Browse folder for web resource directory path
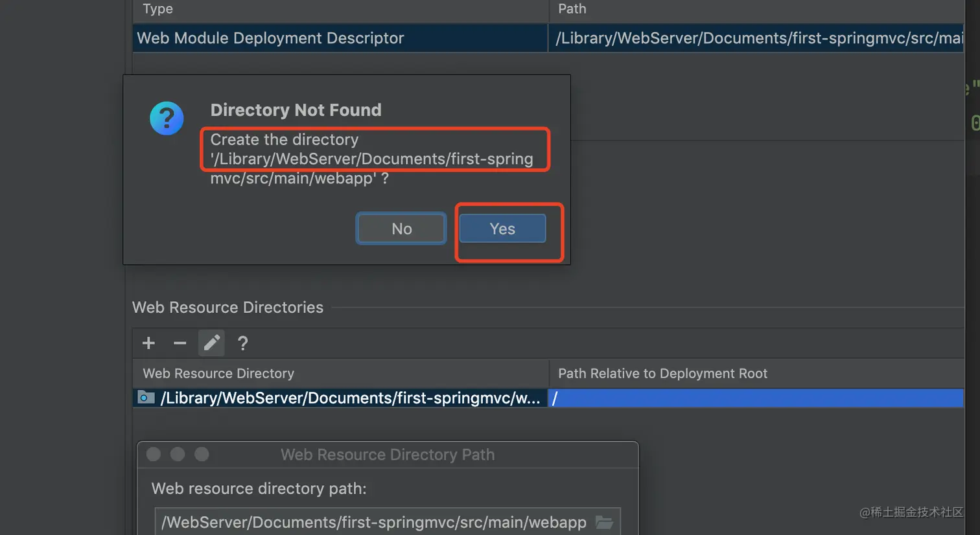Viewport: 980px width, 535px height. pos(604,522)
